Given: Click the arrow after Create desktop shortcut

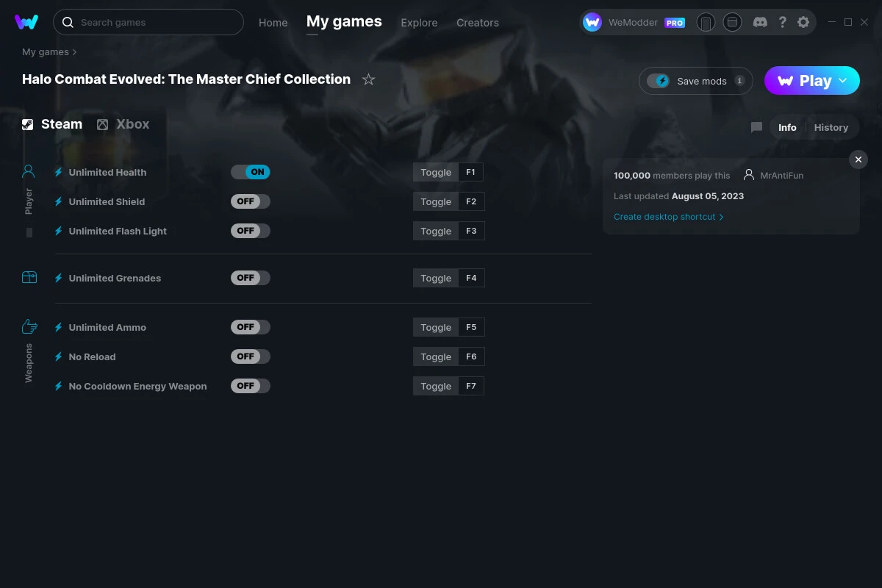Looking at the screenshot, I should pyautogui.click(x=721, y=217).
